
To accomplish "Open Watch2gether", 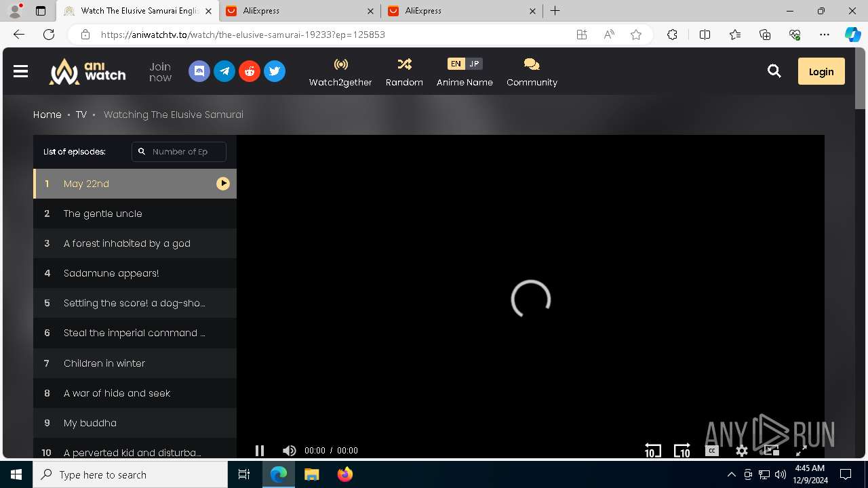I will tap(340, 72).
